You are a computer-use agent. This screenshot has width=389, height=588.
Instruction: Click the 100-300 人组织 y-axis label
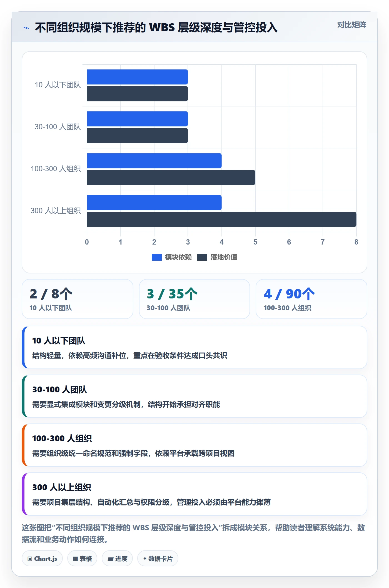tap(56, 169)
